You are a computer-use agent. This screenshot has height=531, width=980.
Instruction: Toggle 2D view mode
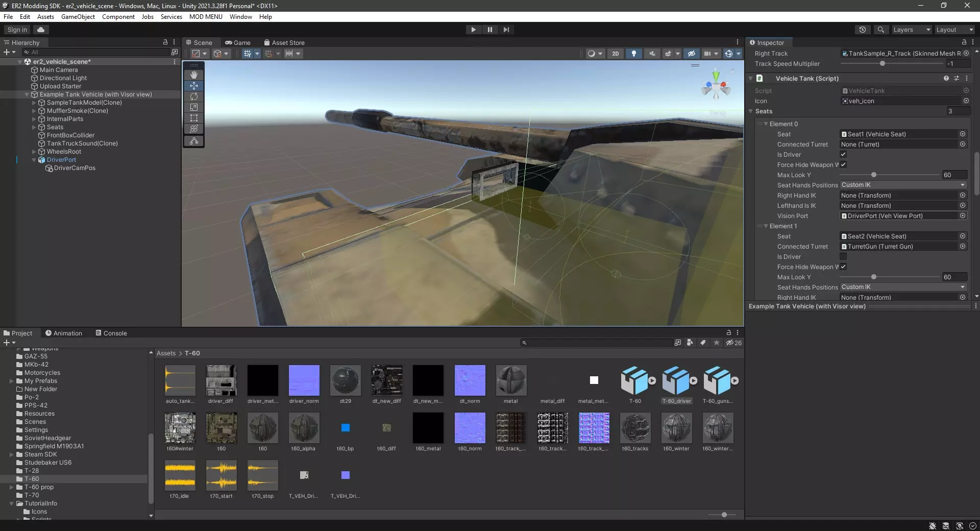click(615, 54)
